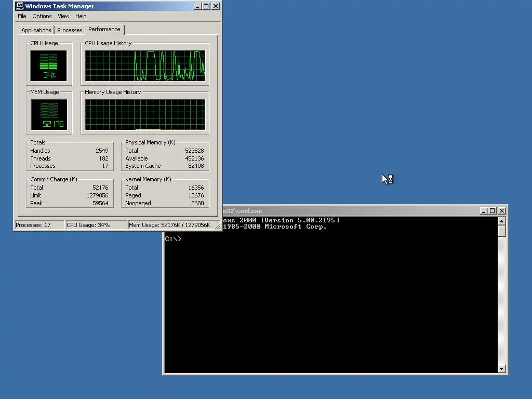
Task: Close the Windows Task Manager window
Action: 216,6
